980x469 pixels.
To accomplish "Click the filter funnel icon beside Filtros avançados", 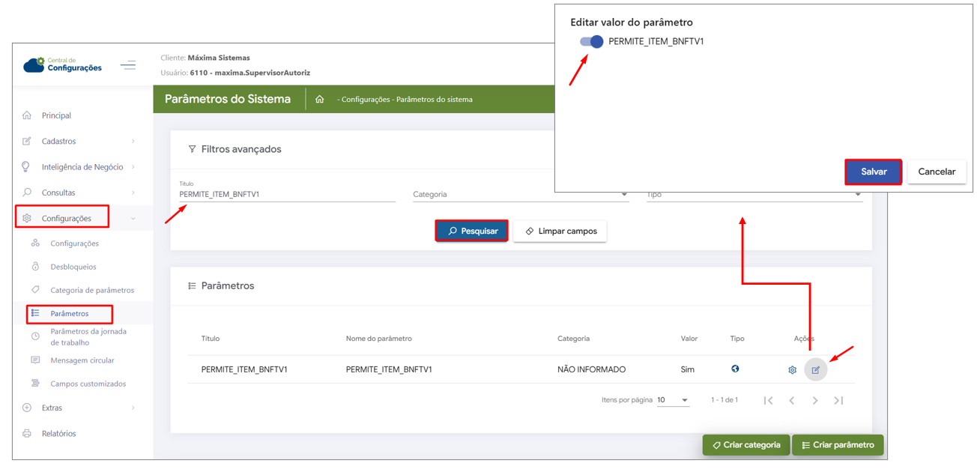I will coord(193,149).
